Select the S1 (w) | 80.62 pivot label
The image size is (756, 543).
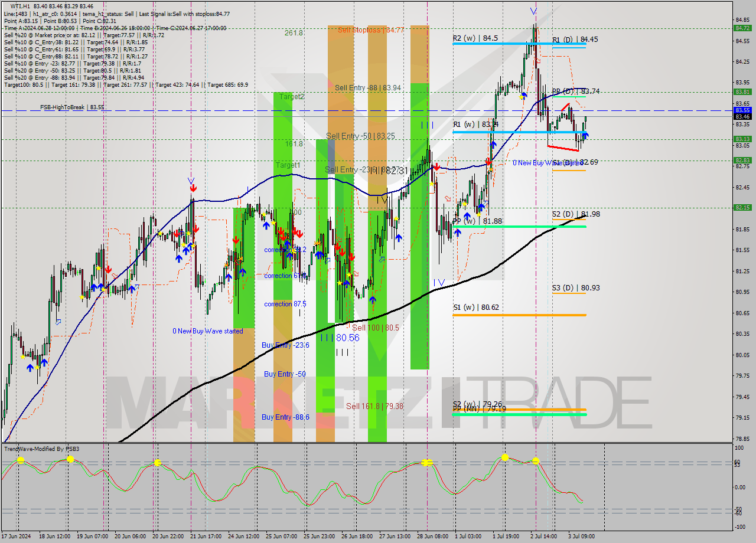[476, 308]
